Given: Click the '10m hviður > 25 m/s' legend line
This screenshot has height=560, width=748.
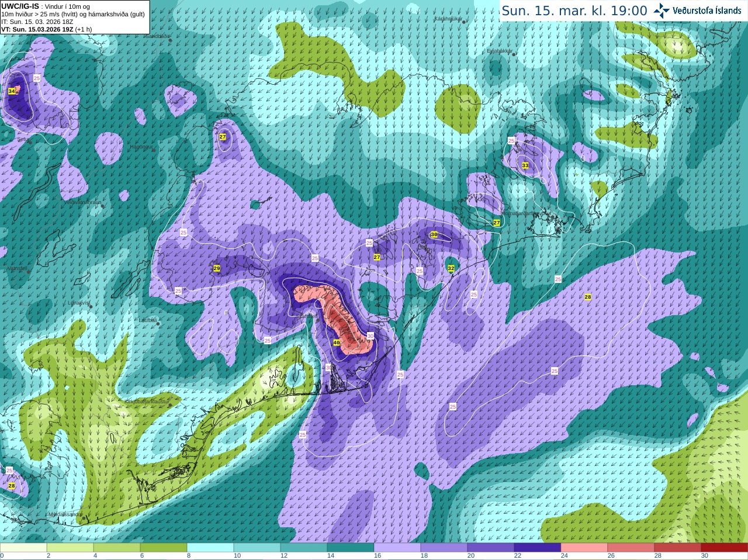Looking at the screenshot, I should click(73, 14).
